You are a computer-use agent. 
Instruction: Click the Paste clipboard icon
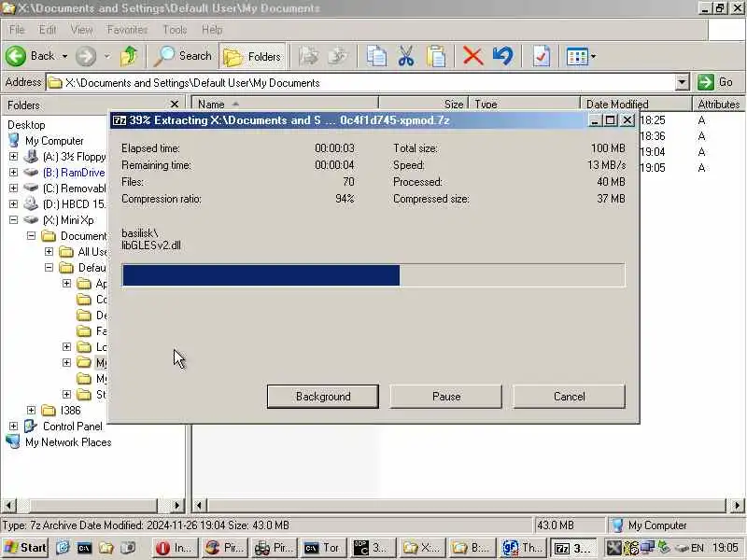pos(435,56)
